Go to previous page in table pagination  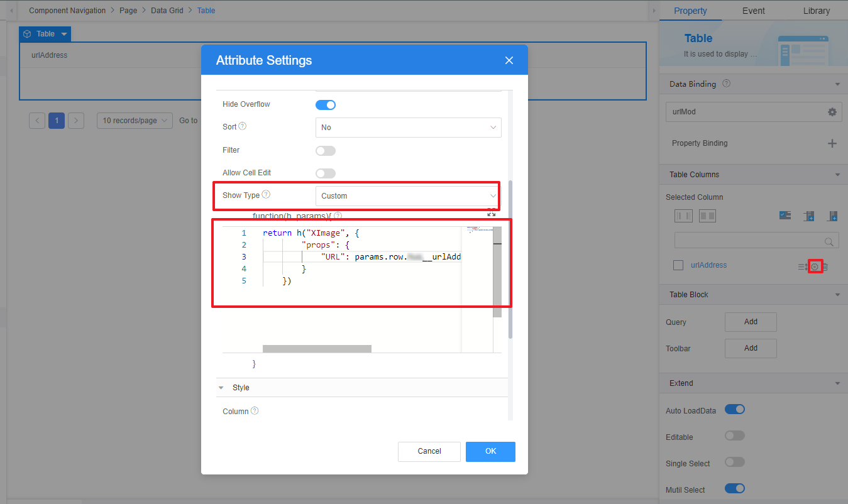37,121
